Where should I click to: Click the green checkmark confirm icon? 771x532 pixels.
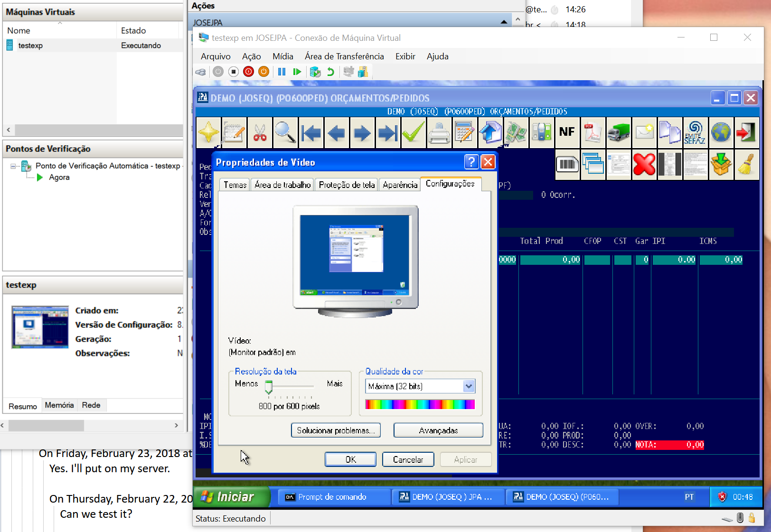414,132
